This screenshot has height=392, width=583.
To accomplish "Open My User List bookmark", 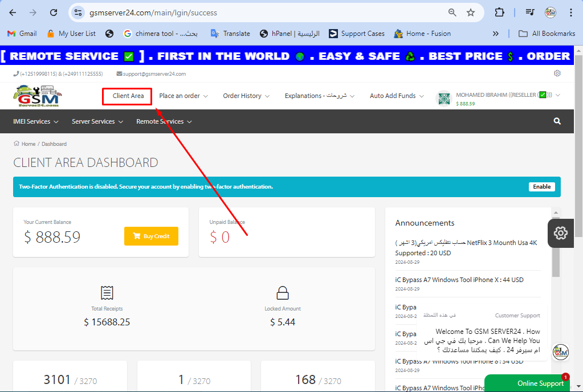I will tap(71, 34).
